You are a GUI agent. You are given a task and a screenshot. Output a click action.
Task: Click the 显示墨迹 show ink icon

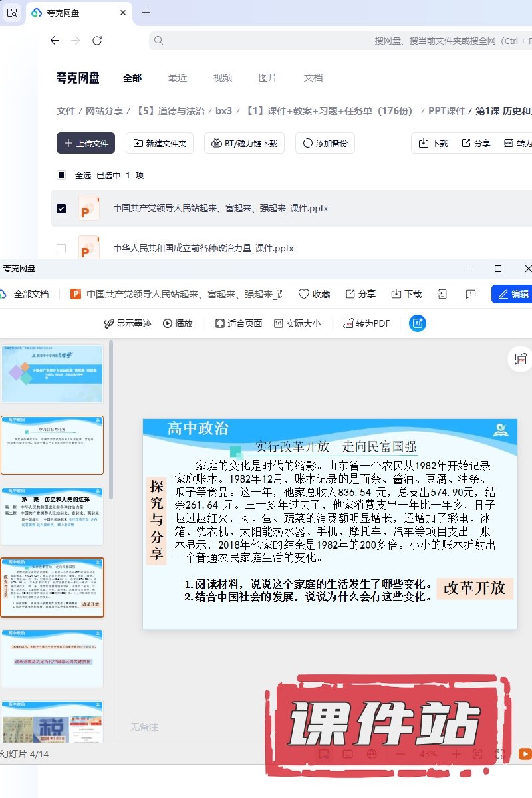point(109,323)
